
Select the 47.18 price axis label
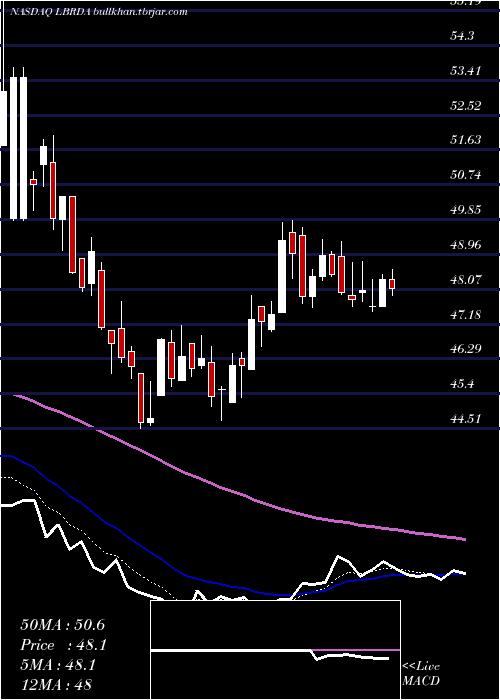[466, 315]
